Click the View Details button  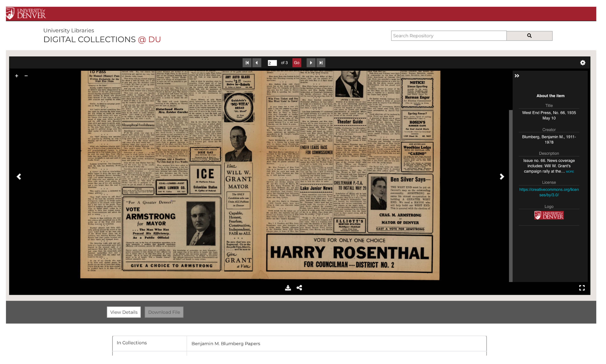(x=124, y=312)
